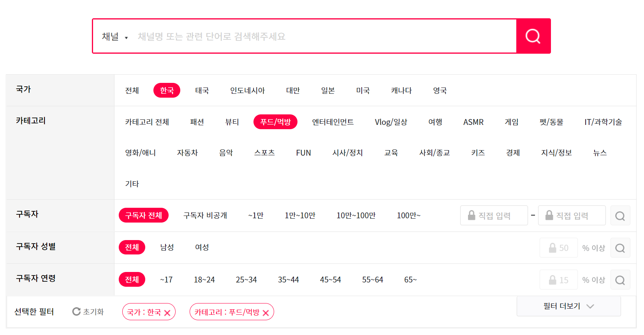Image resolution: width=644 pixels, height=335 pixels.
Task: Filter by FUN category
Action: point(303,153)
